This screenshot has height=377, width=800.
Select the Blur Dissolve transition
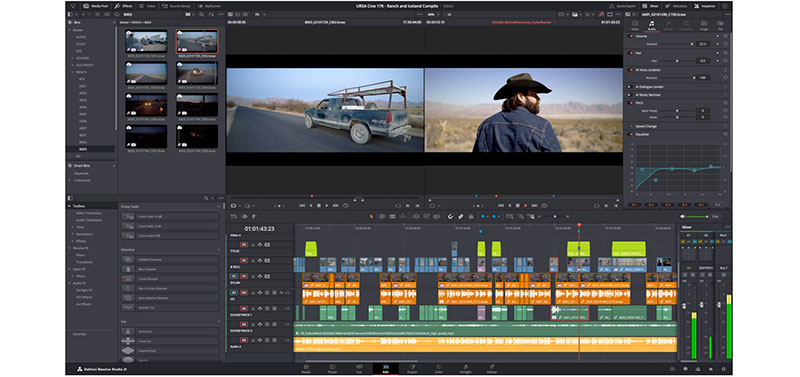170,269
